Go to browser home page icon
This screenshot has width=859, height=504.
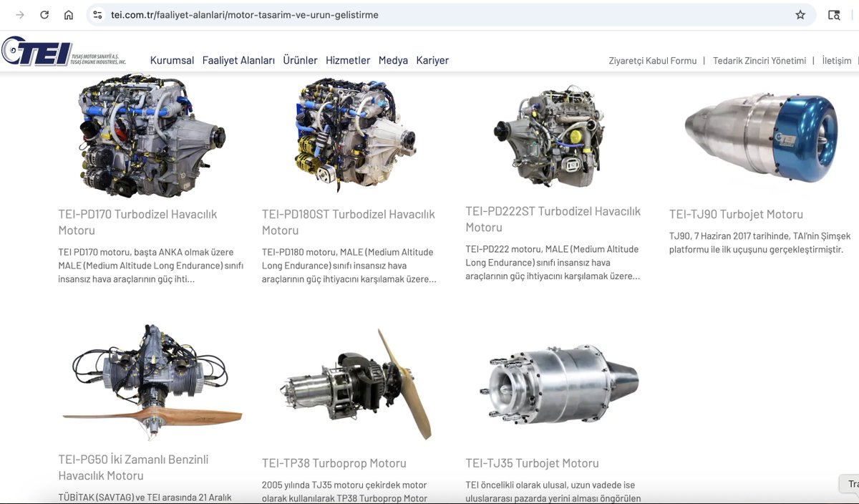tap(69, 14)
